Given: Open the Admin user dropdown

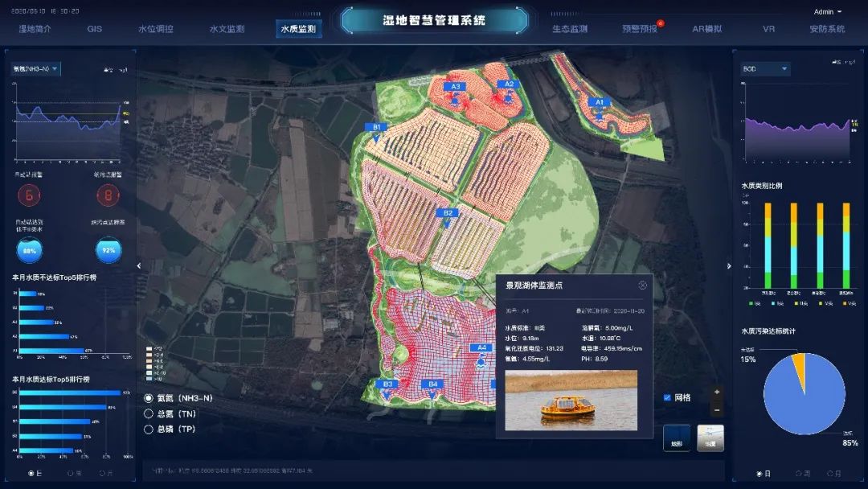Looking at the screenshot, I should pos(828,12).
